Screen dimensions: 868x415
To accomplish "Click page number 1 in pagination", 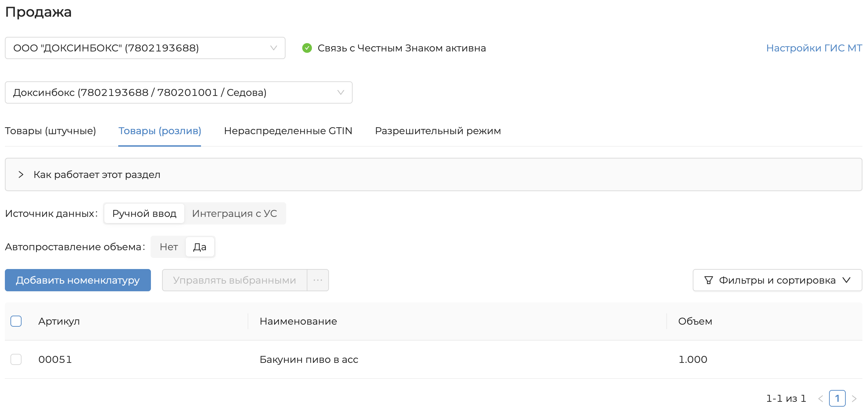I will point(837,399).
